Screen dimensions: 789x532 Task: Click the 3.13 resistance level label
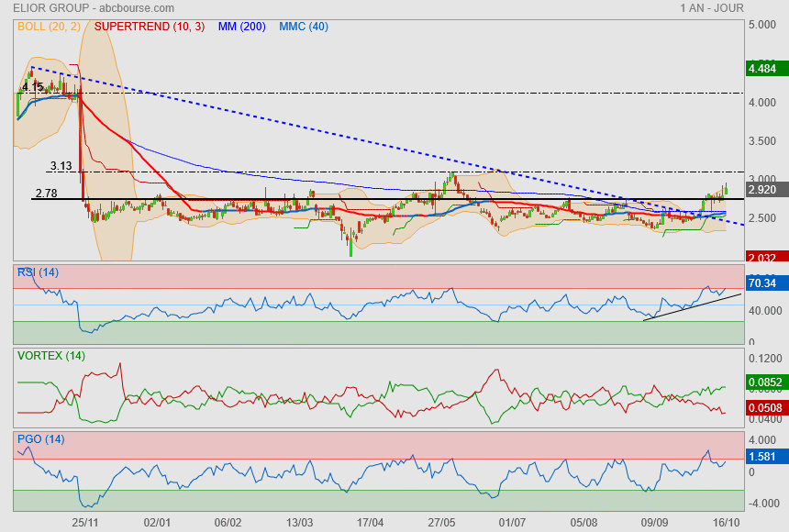pos(61,166)
